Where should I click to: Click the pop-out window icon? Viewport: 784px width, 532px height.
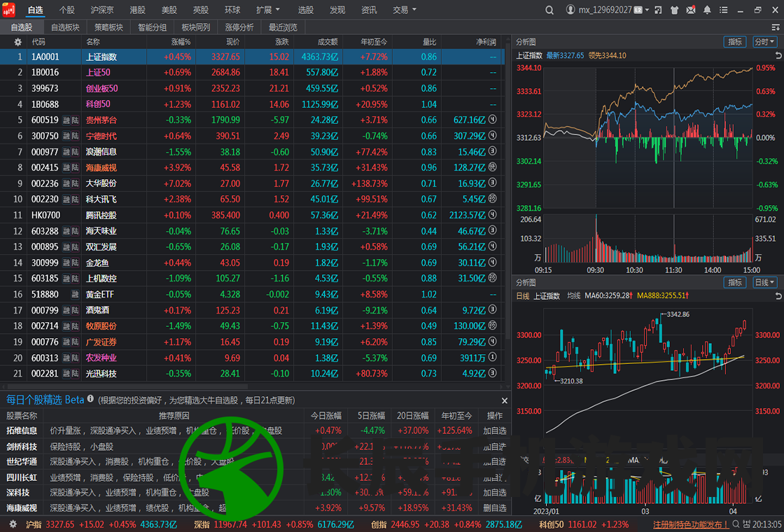659,10
